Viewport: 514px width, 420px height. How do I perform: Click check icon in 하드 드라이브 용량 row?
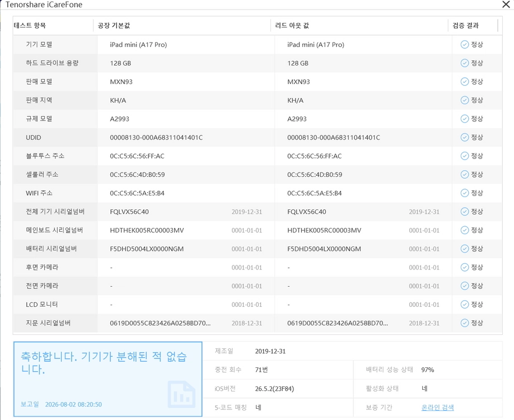tap(465, 63)
